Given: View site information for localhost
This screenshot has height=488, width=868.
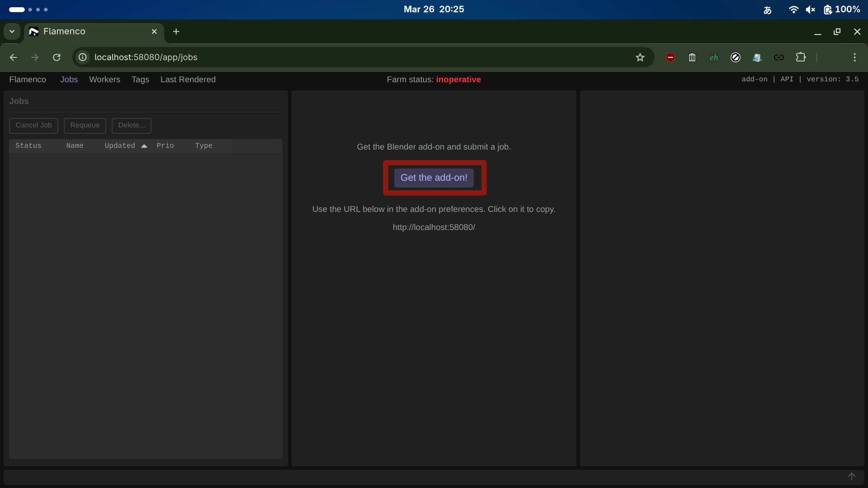Looking at the screenshot, I should tap(83, 57).
